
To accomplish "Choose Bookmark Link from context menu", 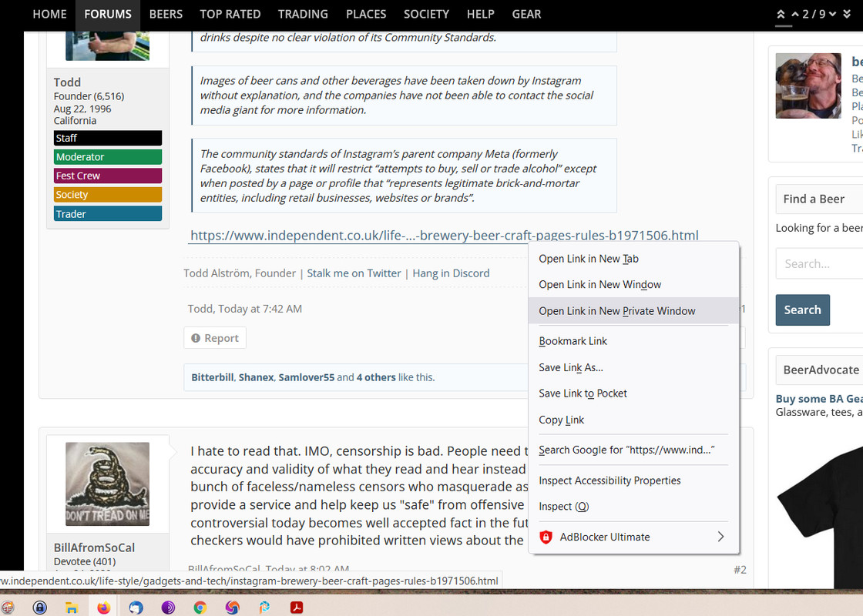I will click(x=633, y=341).
